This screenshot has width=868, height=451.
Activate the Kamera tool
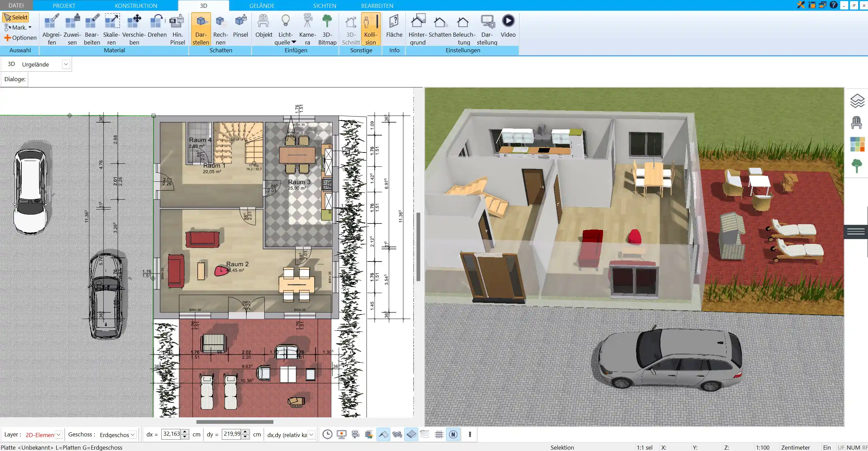pyautogui.click(x=307, y=29)
